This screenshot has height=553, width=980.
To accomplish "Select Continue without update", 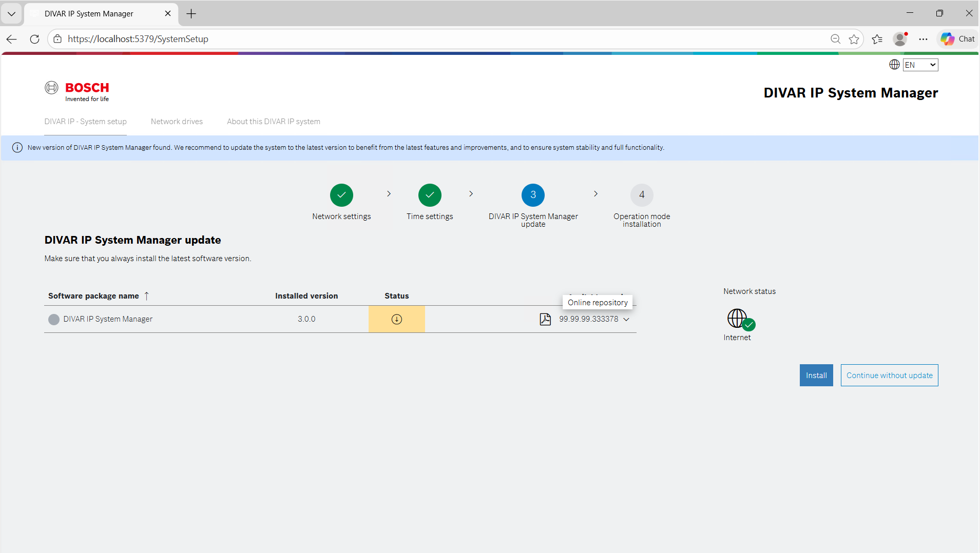I will 889,375.
